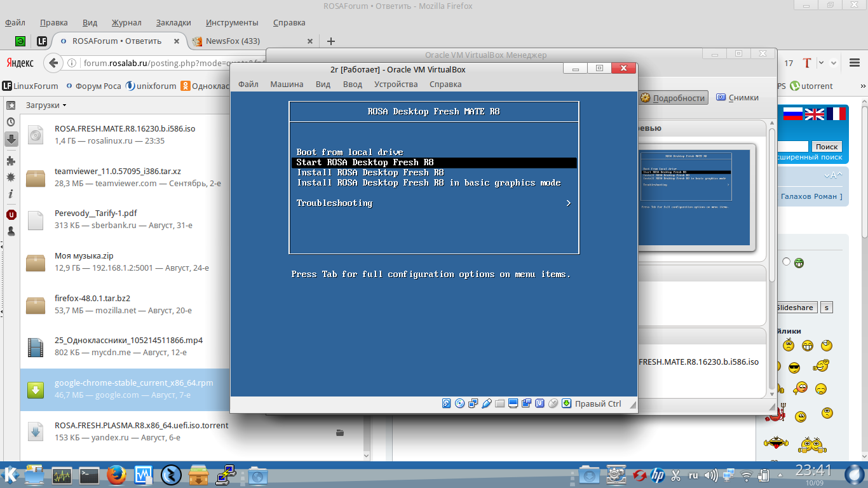This screenshot has width=868, height=488.
Task: Click the optical disc icon in VM status bar
Action: (x=460, y=403)
